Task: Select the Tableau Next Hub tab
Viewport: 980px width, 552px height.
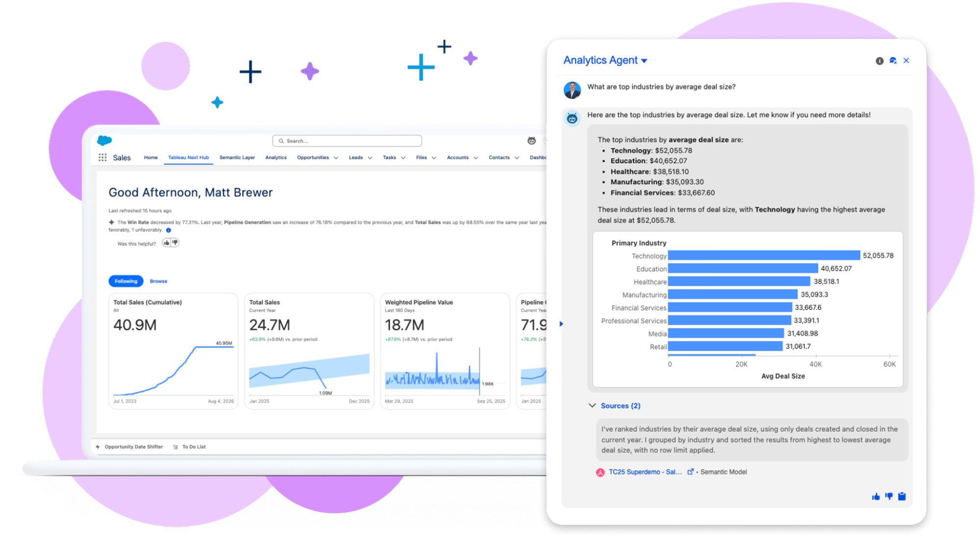Action: pyautogui.click(x=188, y=158)
